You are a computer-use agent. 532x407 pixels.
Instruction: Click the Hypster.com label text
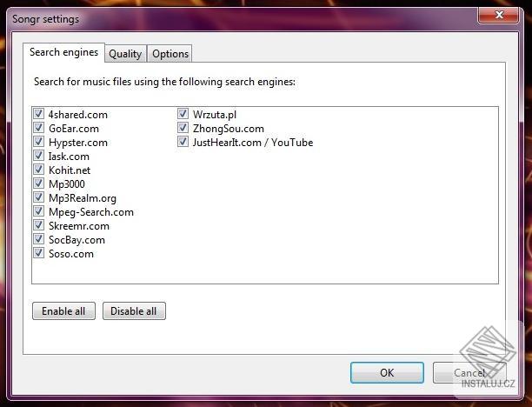pos(78,143)
